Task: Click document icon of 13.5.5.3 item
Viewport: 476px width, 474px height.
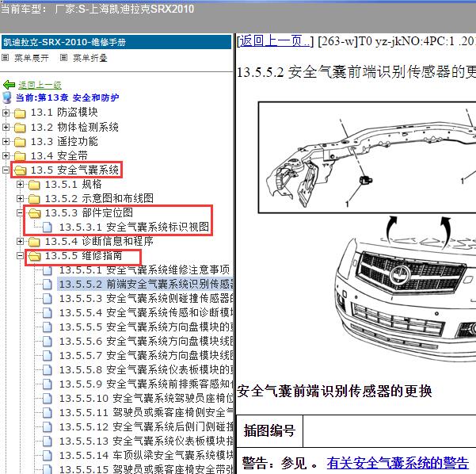Action: point(48,299)
